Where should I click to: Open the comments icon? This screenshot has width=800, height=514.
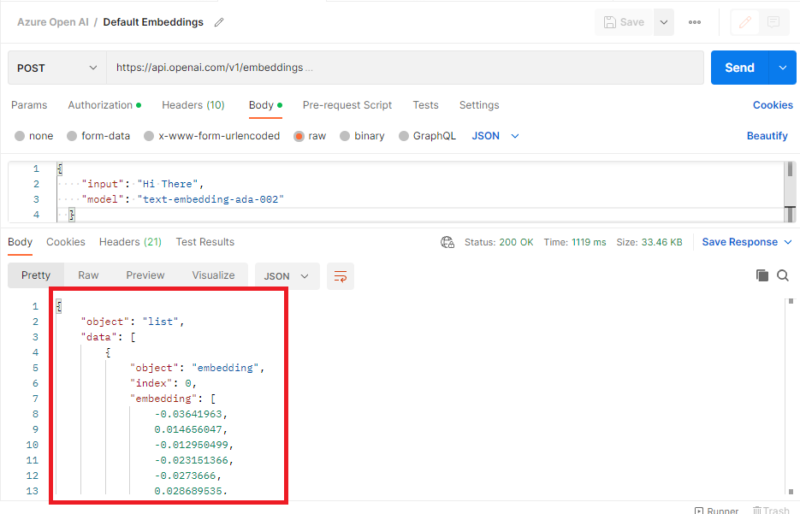tap(772, 22)
